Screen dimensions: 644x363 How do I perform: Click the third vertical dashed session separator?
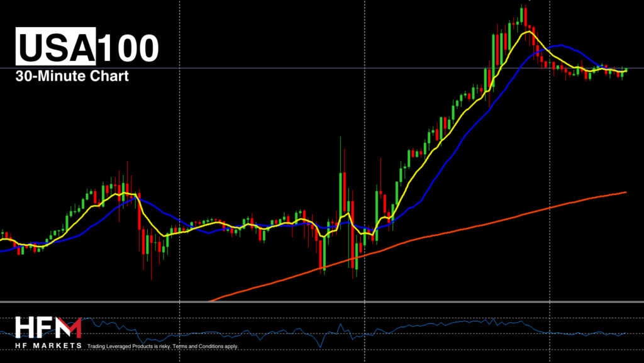(550, 157)
